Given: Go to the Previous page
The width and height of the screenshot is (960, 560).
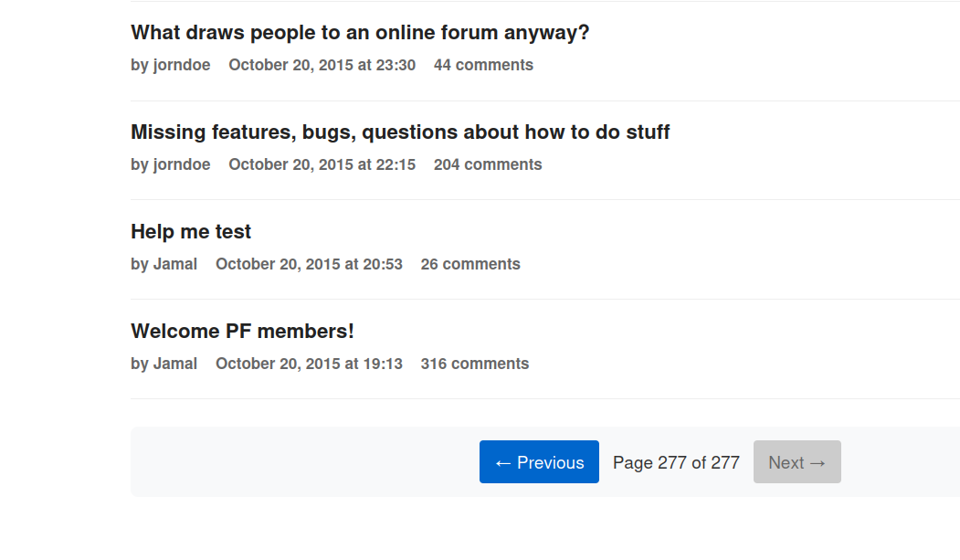Looking at the screenshot, I should pos(539,462).
